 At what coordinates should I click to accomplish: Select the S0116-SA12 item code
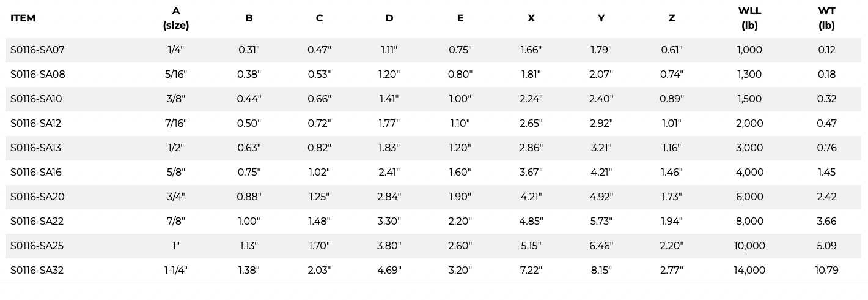click(35, 123)
